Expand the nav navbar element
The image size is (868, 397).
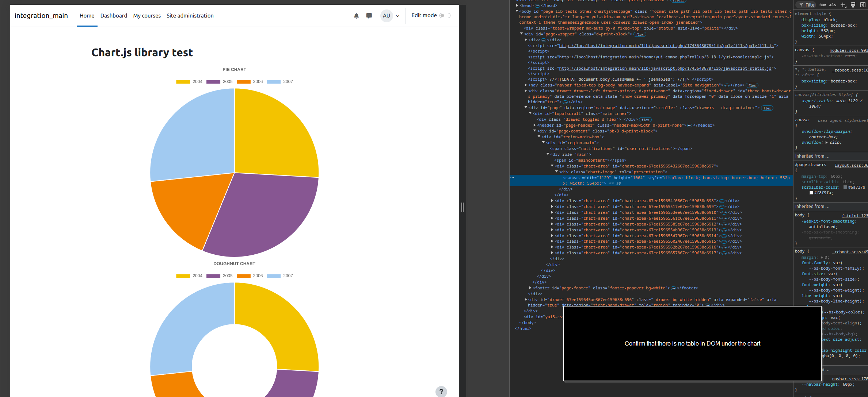coord(526,85)
